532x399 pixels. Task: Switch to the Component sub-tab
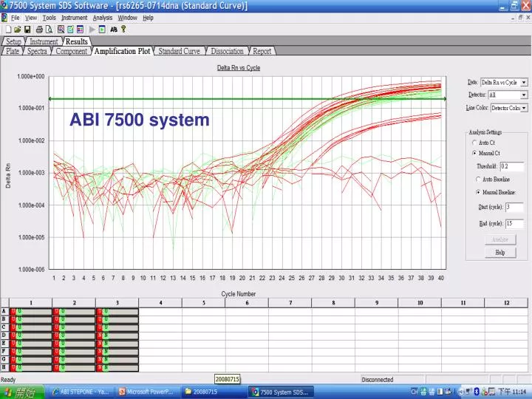(x=71, y=51)
